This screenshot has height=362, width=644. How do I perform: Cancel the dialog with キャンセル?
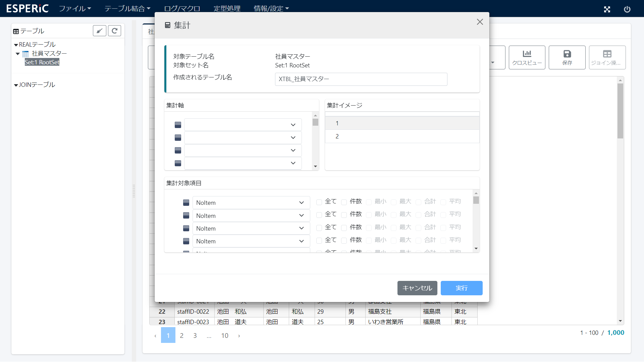tap(417, 288)
